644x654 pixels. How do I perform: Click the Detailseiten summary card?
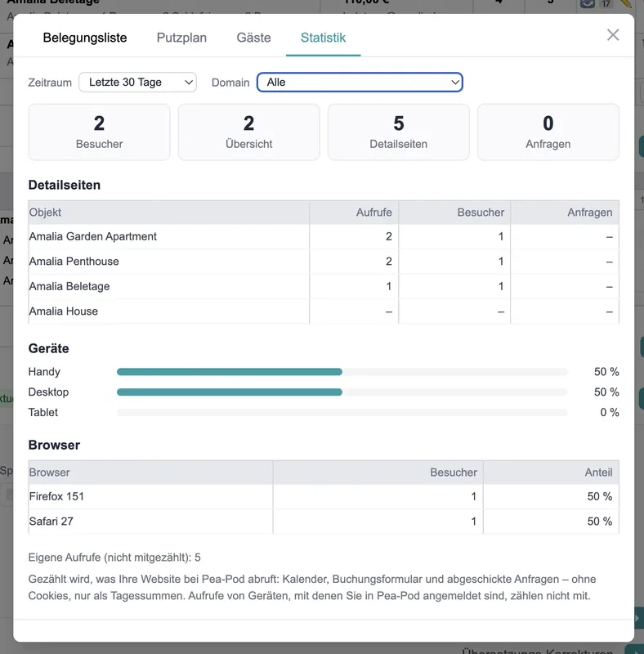398,132
